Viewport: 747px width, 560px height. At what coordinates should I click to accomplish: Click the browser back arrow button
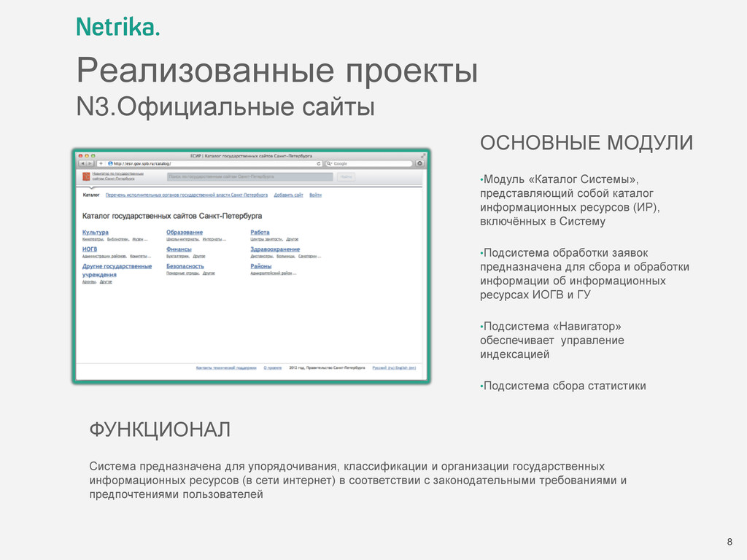82,163
